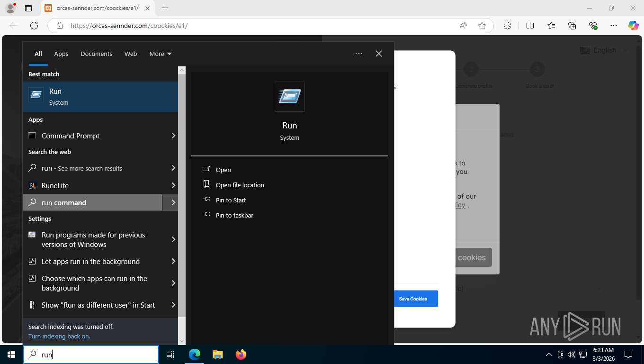The width and height of the screenshot is (644, 364).
Task: Click the large Run icon in preview pane
Action: click(290, 97)
